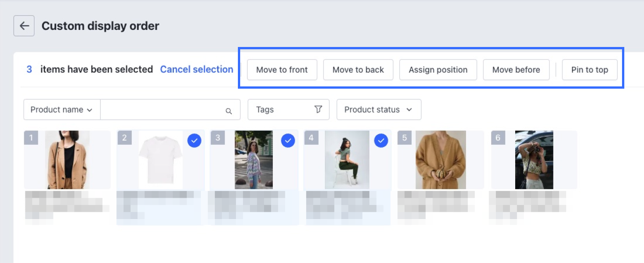Screen dimensions: 644x263
Task: Click position badge number 5
Action: coord(404,138)
